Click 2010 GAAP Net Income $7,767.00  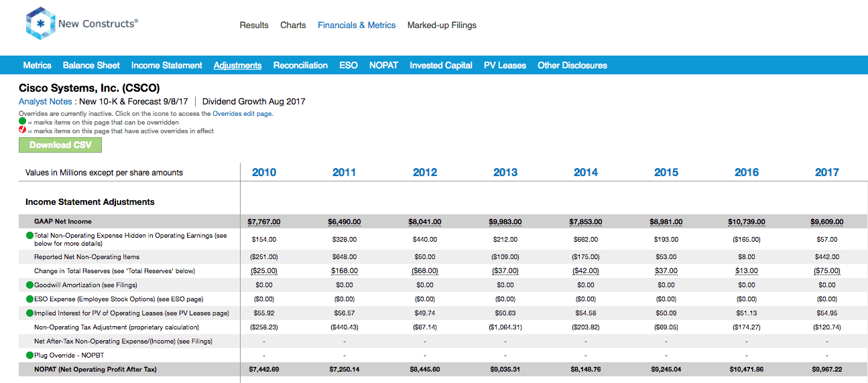pyautogui.click(x=264, y=222)
